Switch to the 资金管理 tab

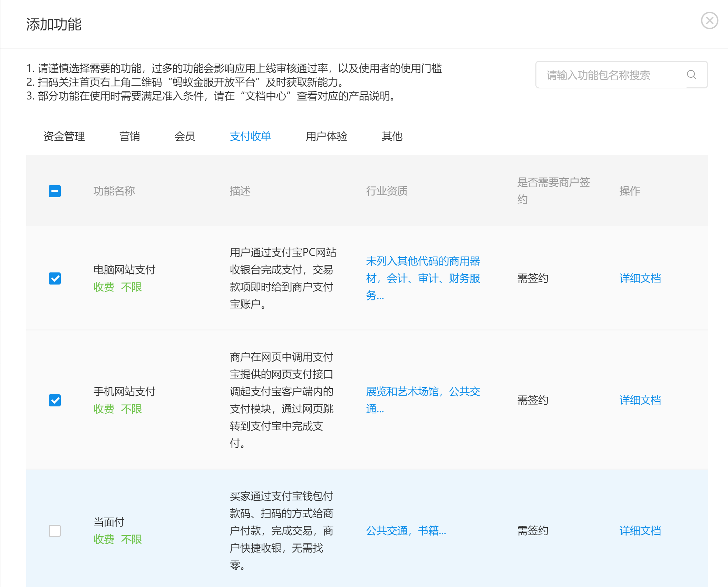[64, 136]
